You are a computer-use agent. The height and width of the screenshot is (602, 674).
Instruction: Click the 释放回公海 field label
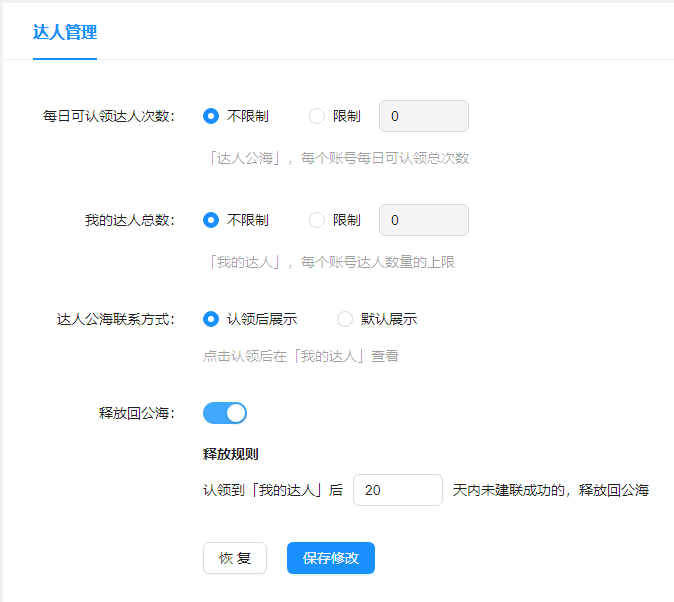tap(137, 413)
